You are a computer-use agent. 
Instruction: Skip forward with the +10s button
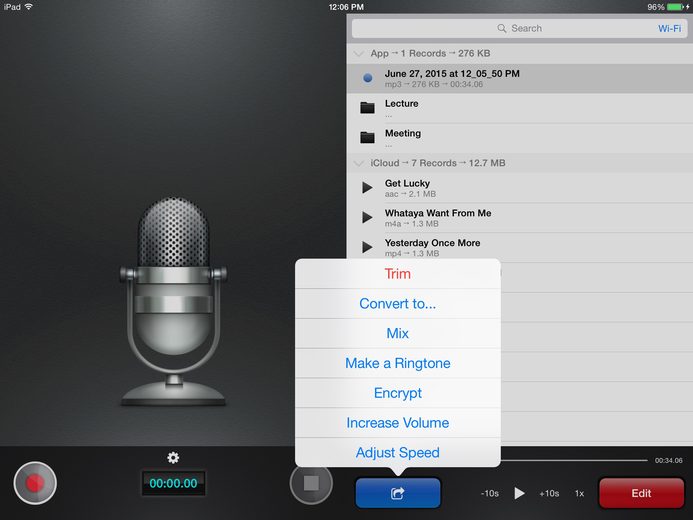pyautogui.click(x=549, y=493)
